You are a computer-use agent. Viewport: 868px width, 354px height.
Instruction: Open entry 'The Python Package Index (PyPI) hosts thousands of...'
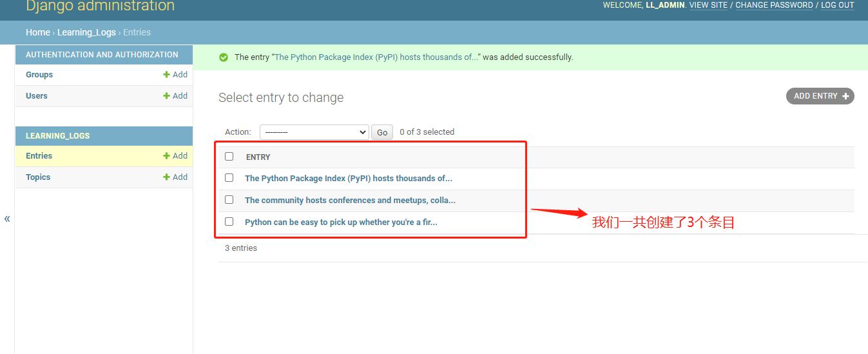tap(349, 179)
